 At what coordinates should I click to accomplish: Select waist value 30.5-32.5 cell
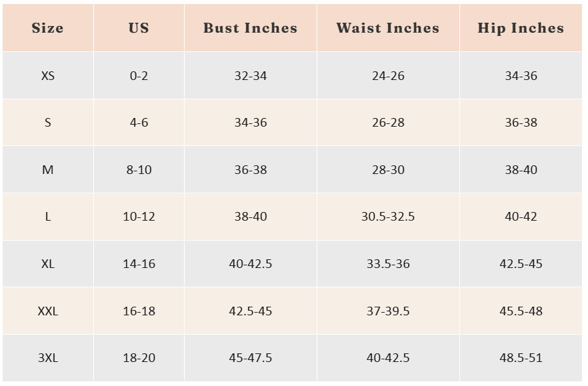click(388, 217)
